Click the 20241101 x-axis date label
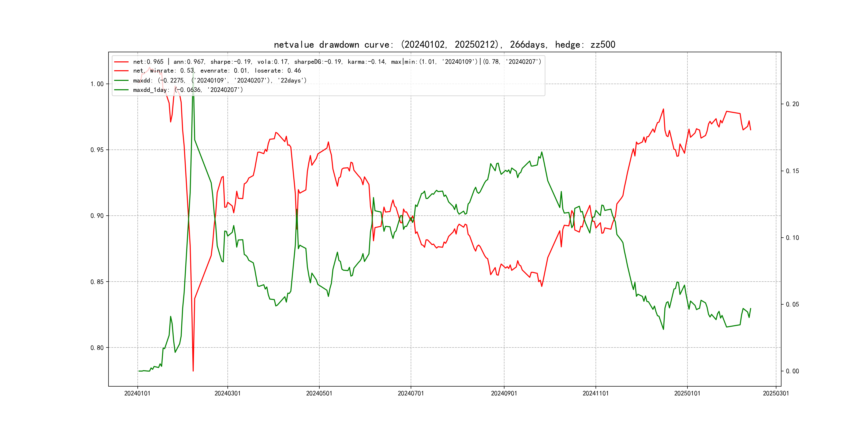Screen dimensions: 868x434 (595, 394)
